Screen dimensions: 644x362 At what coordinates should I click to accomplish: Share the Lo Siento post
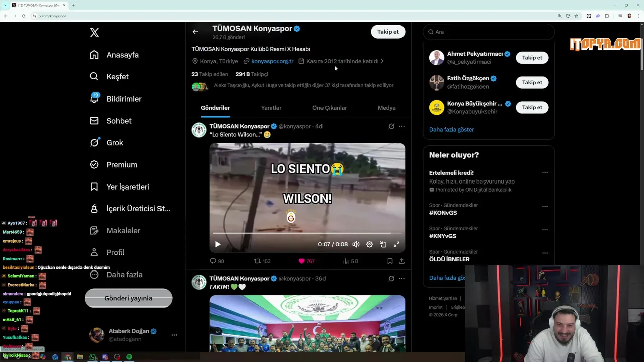401,261
